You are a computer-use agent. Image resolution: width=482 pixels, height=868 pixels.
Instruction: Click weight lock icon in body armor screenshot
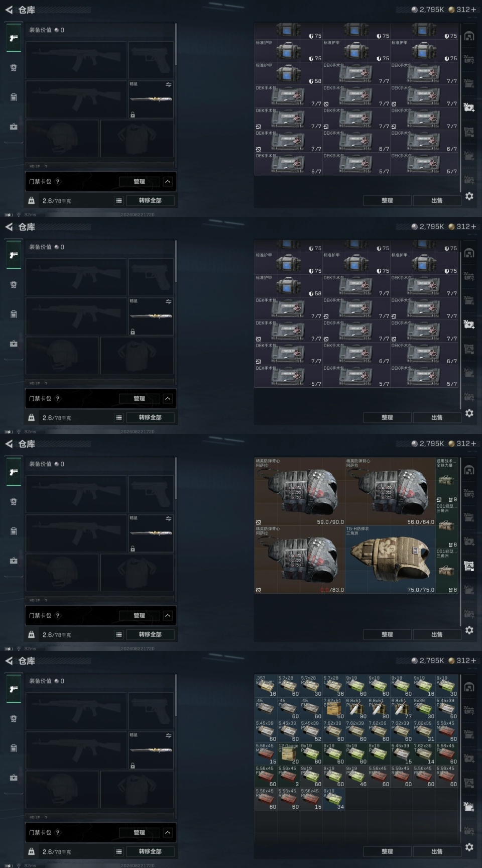31,634
